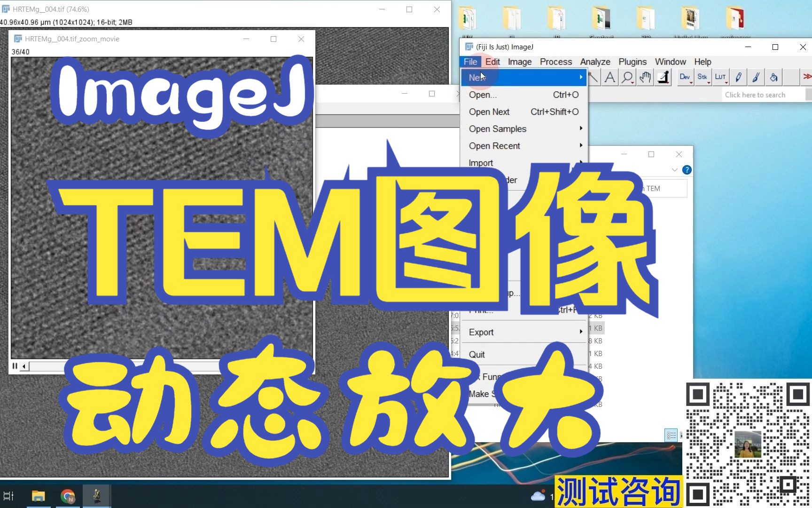The width and height of the screenshot is (812, 508).
Task: Select Open Samples in the File menu
Action: point(498,128)
